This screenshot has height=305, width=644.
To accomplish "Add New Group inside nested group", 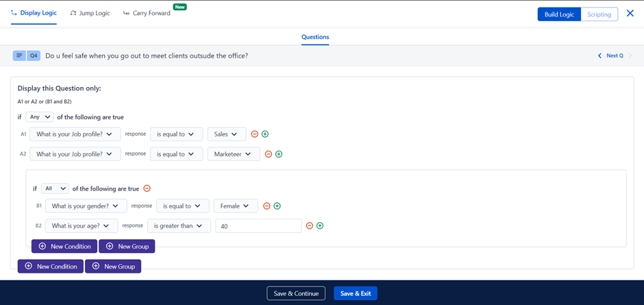I will tap(127, 246).
